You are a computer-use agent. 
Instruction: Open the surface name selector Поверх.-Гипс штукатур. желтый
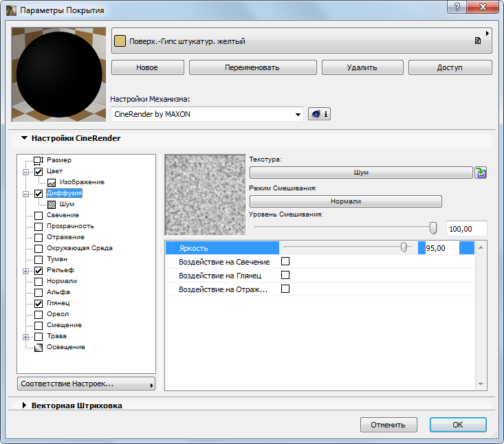[x=301, y=41]
